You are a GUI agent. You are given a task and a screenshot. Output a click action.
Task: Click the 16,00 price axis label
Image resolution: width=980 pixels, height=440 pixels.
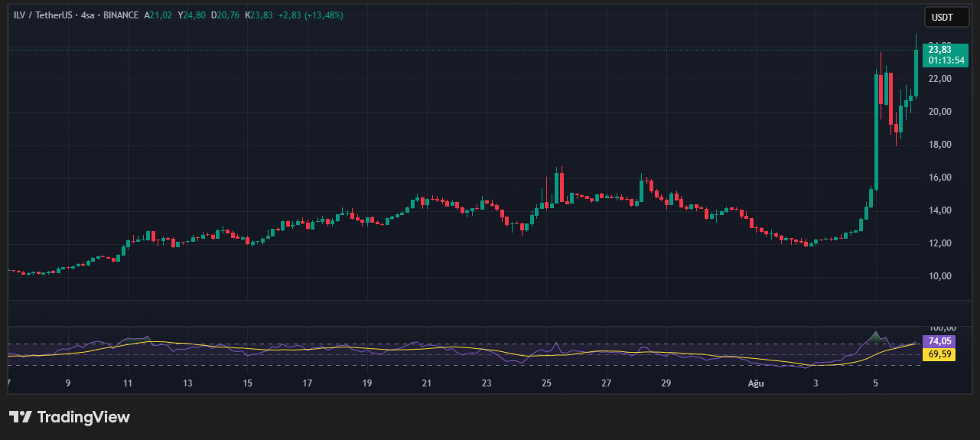tap(939, 178)
